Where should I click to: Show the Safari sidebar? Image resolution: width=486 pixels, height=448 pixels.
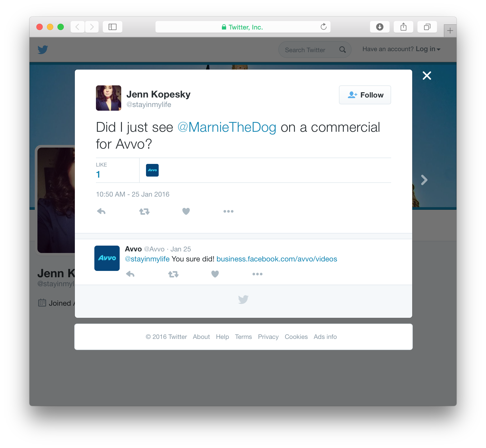click(113, 27)
